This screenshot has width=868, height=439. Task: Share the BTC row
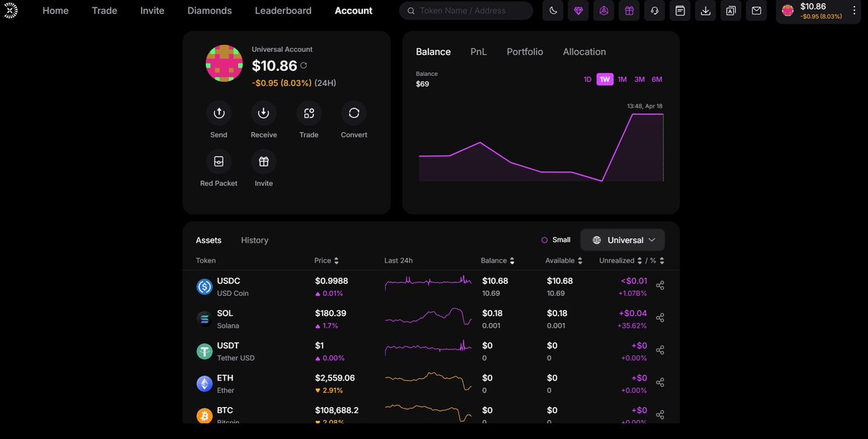coord(660,415)
